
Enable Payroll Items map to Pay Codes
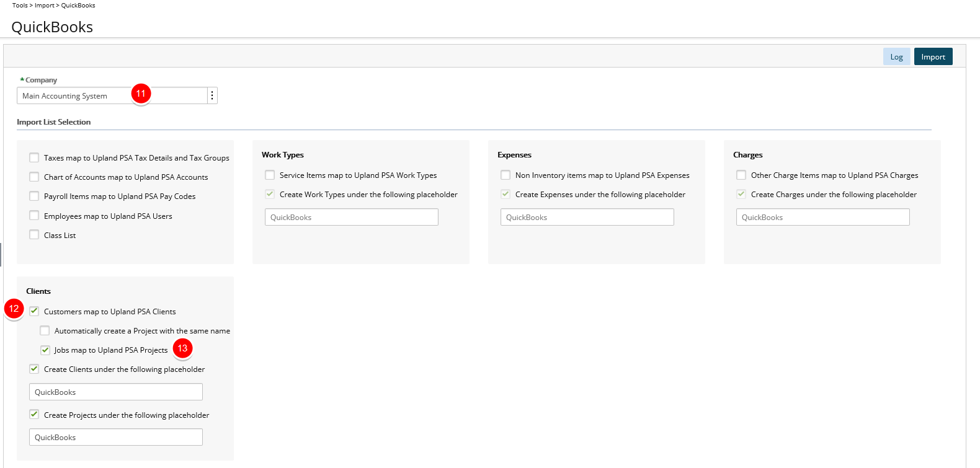click(x=34, y=196)
